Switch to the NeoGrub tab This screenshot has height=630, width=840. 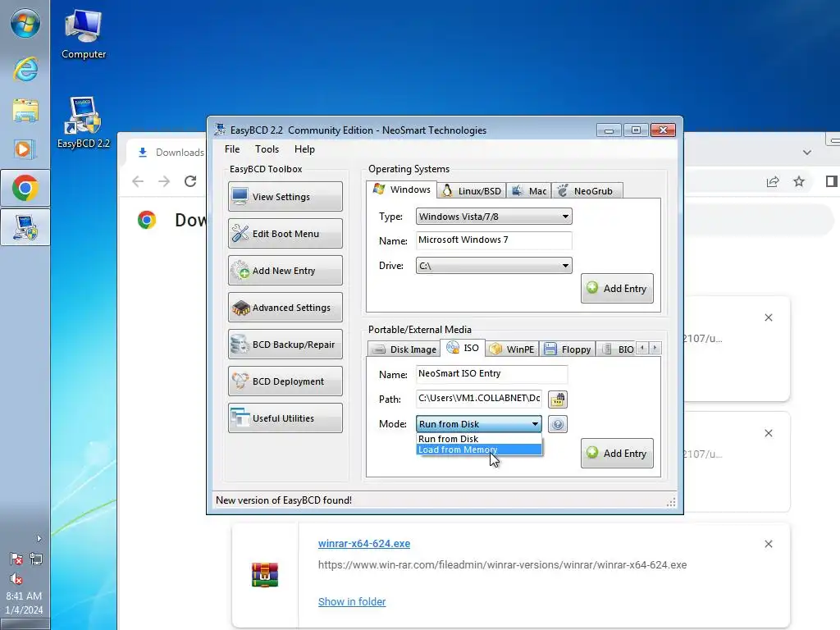(586, 191)
